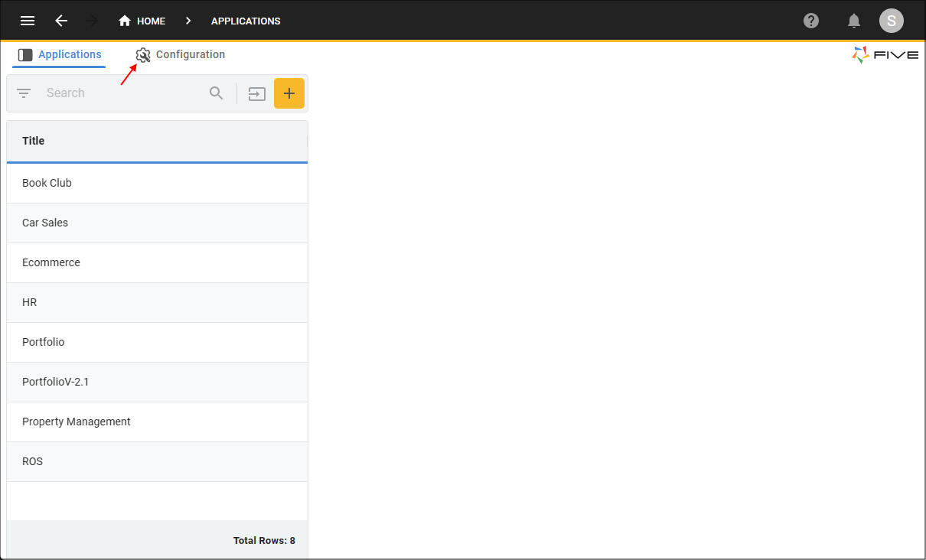This screenshot has height=560, width=926.
Task: Click the breadcrumb chevron separator
Action: (188, 21)
